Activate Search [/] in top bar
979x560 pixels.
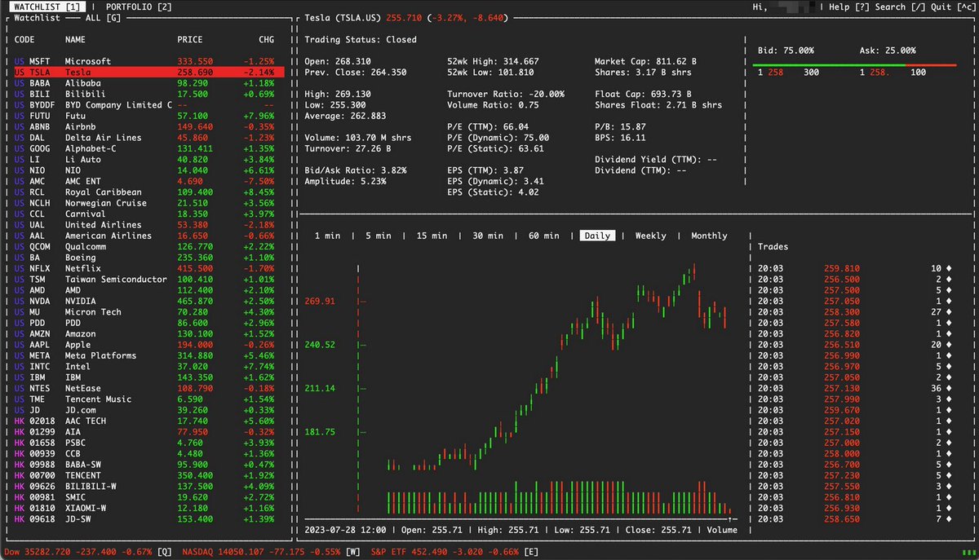coord(901,7)
